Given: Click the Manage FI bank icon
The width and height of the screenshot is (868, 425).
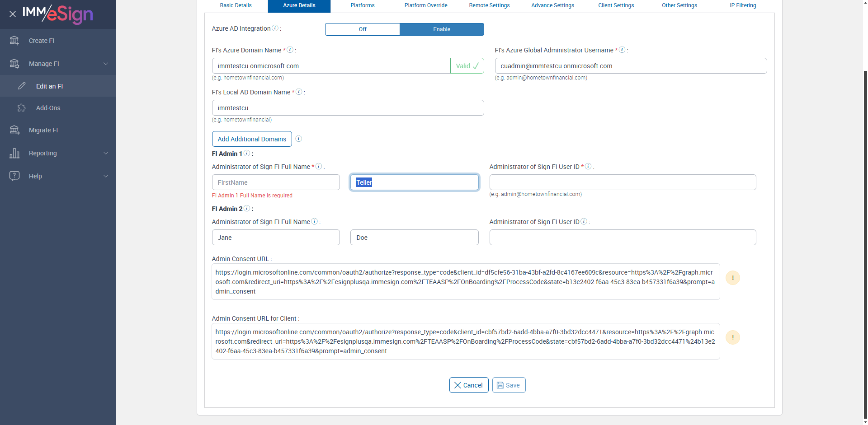Looking at the screenshot, I should pyautogui.click(x=14, y=64).
